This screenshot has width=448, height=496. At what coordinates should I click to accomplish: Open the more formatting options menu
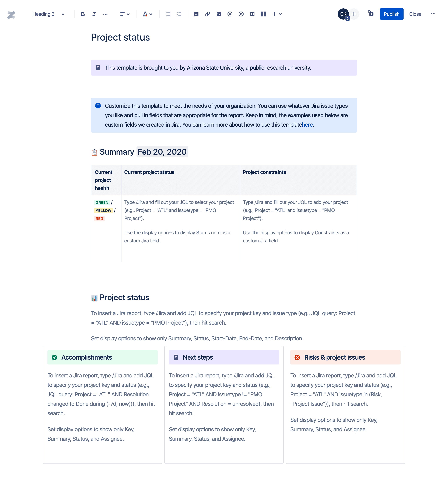pos(106,14)
